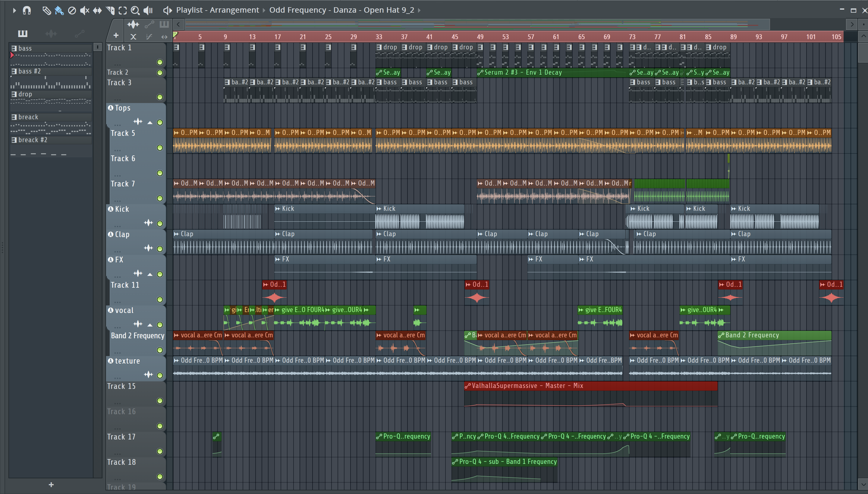
Task: Toggle audio clip focus waveform icon
Action: click(x=133, y=24)
